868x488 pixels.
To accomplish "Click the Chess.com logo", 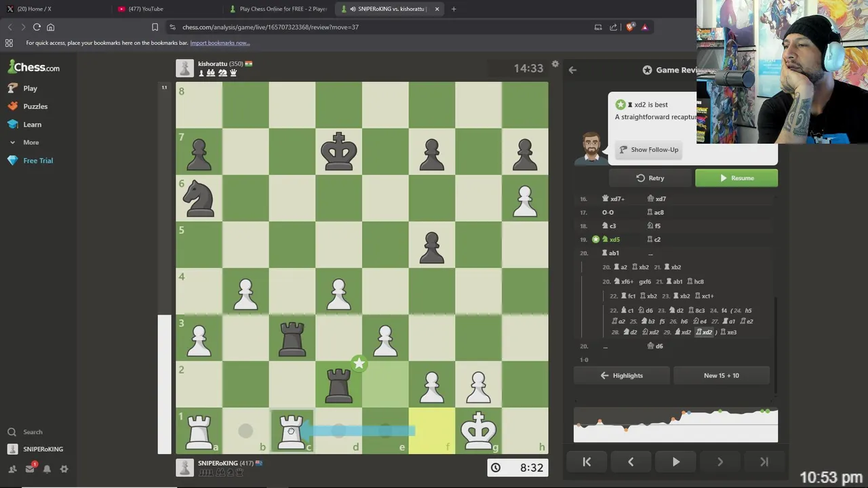I will tap(34, 67).
